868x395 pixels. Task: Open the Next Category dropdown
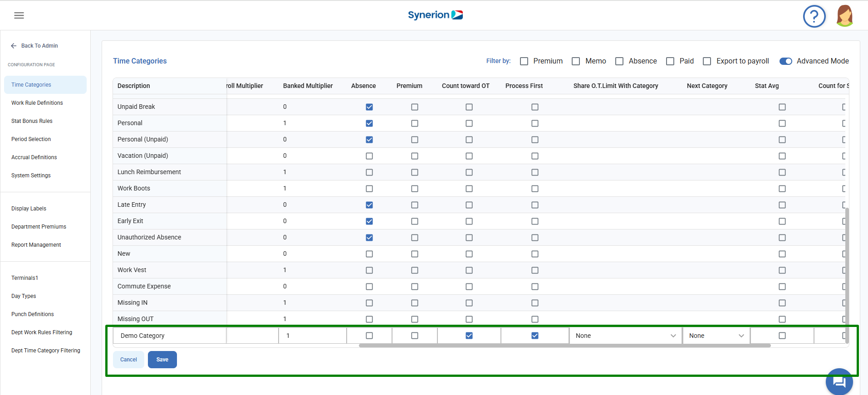(x=716, y=336)
